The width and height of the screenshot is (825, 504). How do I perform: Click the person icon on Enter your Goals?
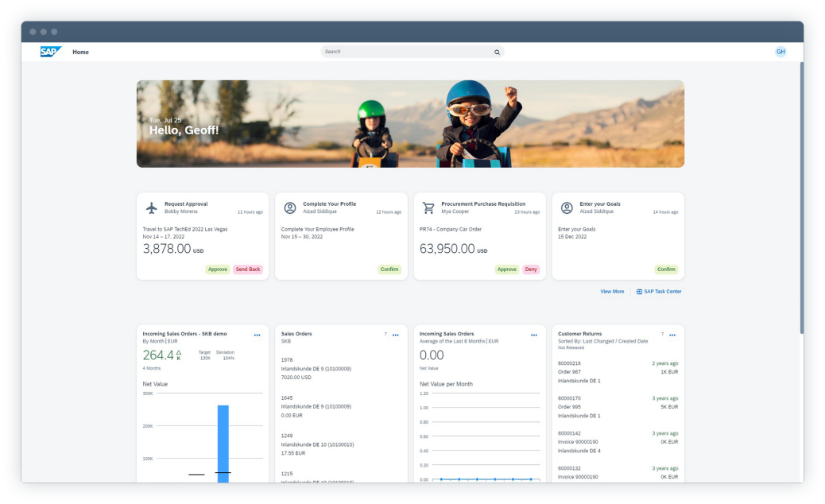[x=567, y=208]
